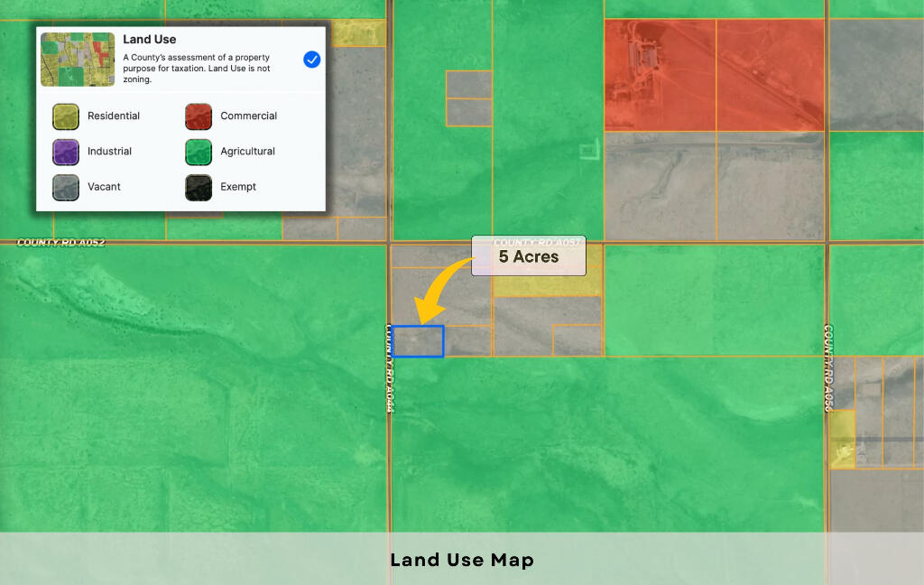Image resolution: width=924 pixels, height=585 pixels.
Task: Click the '5 Acres' callout label
Action: 529,256
